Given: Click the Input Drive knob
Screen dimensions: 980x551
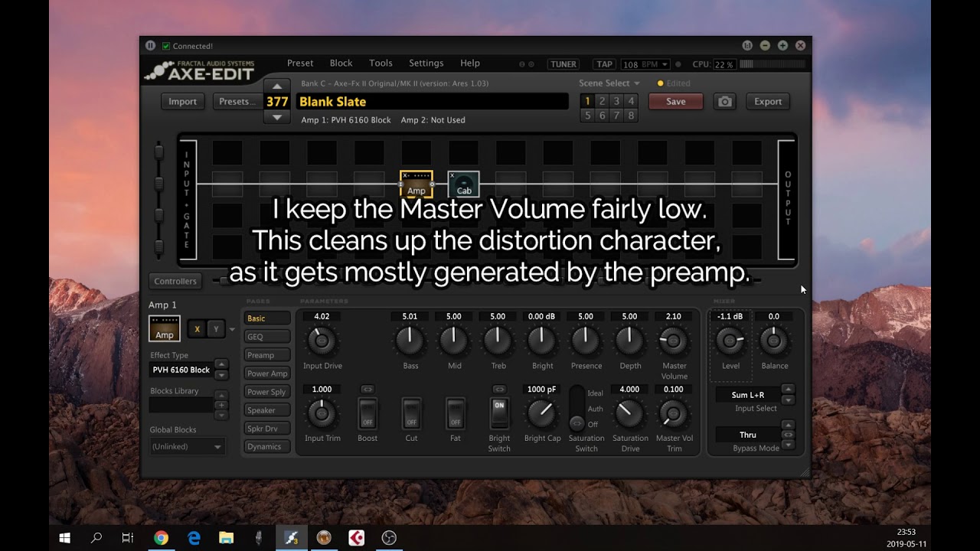Looking at the screenshot, I should pyautogui.click(x=322, y=340).
